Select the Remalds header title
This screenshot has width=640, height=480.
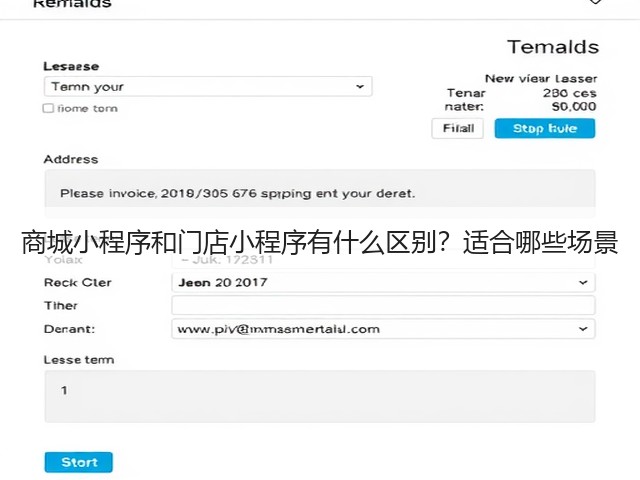tap(72, 4)
